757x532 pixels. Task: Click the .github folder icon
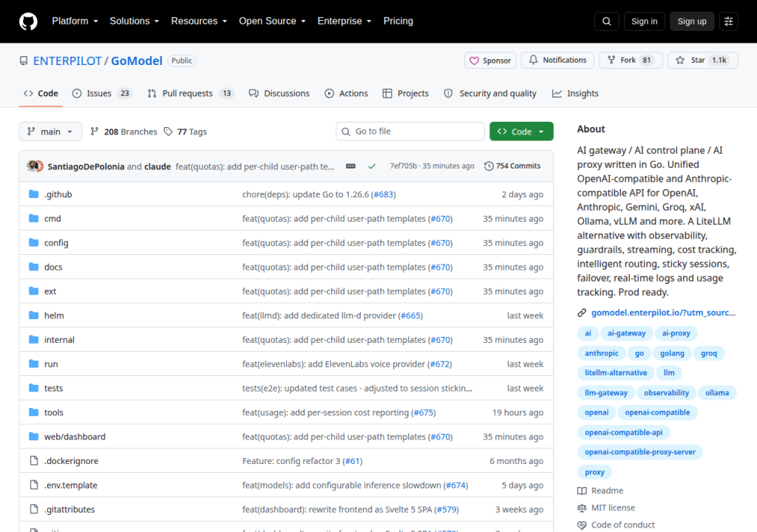click(x=33, y=194)
